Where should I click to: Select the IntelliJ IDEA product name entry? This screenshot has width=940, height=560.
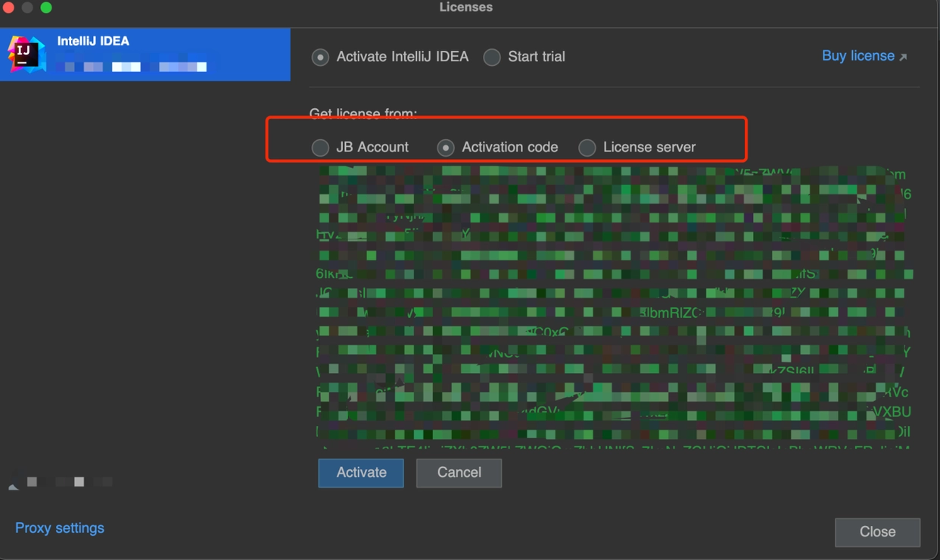[x=93, y=41]
